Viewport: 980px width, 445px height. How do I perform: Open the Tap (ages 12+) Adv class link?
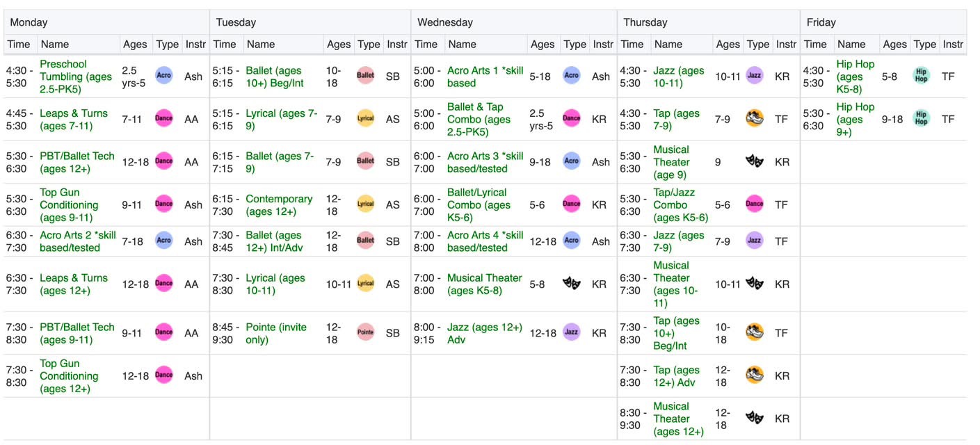point(677,376)
